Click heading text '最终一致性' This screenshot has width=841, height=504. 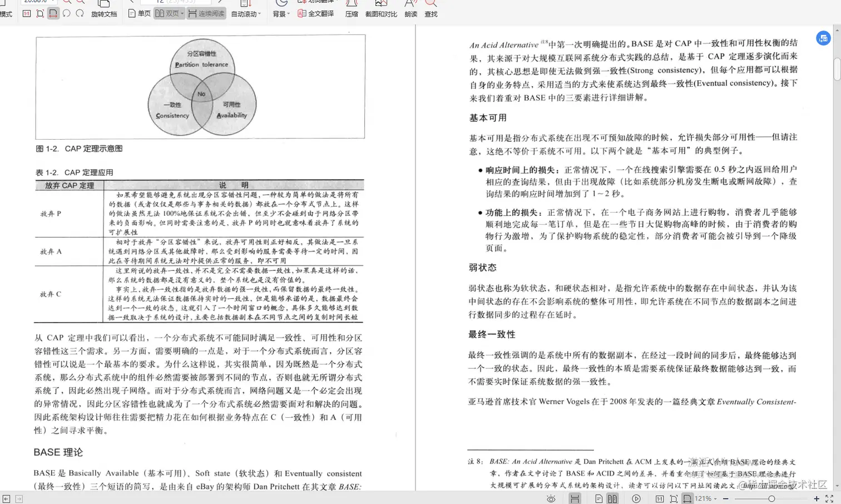(x=492, y=334)
